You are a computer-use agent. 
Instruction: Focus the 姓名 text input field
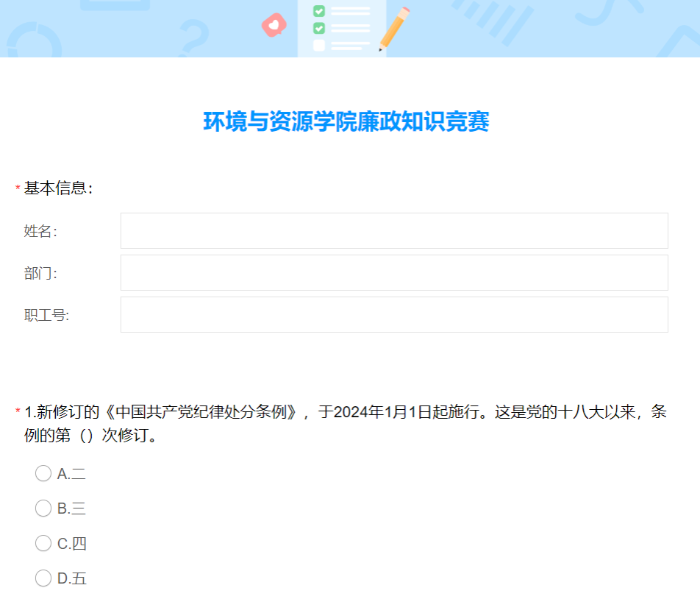tap(394, 231)
